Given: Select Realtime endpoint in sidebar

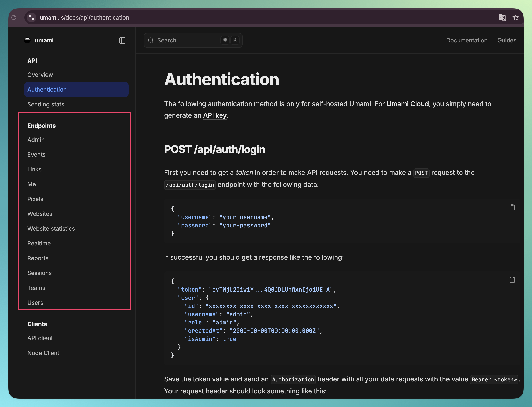Looking at the screenshot, I should tap(39, 243).
